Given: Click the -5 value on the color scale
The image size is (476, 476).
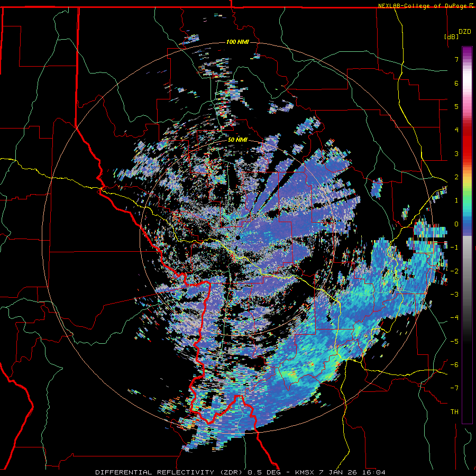Looking at the screenshot, I should (454, 342).
